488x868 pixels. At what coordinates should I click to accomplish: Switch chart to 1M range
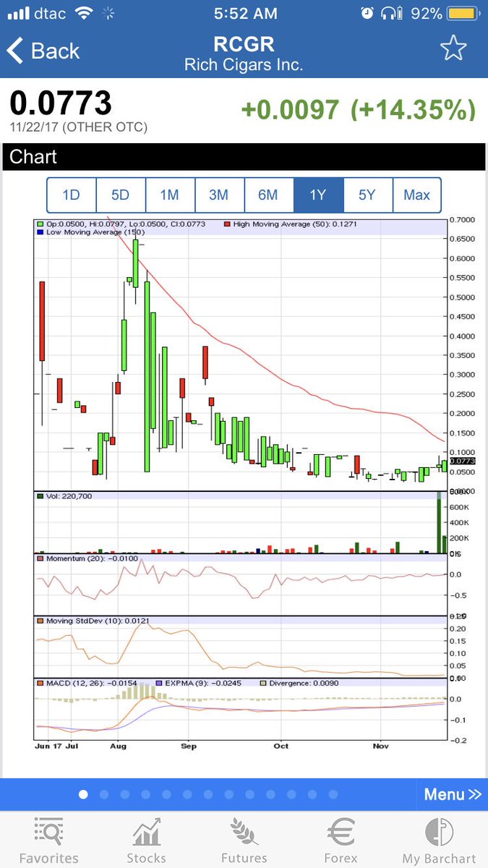169,195
